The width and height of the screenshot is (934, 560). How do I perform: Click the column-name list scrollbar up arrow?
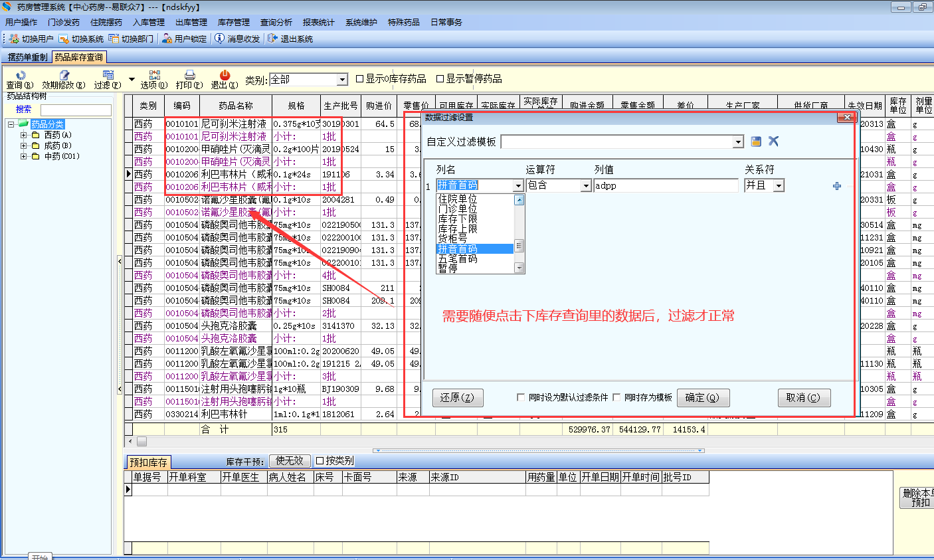(519, 200)
